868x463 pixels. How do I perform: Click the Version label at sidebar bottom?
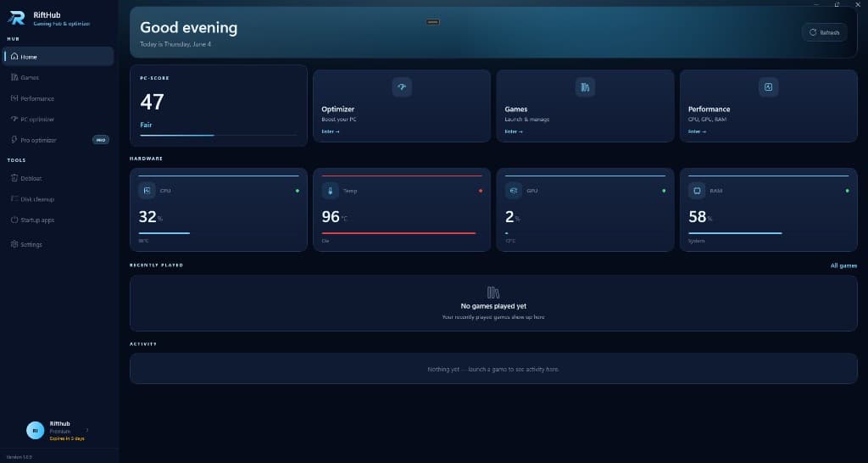click(19, 457)
